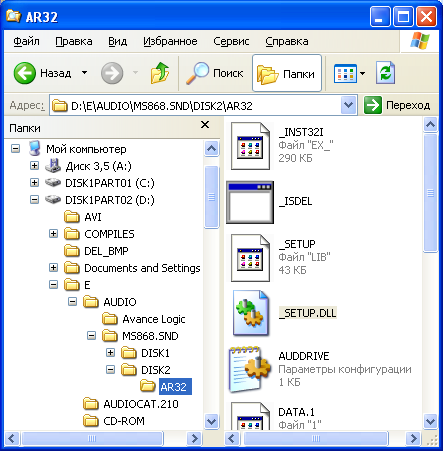The height and width of the screenshot is (451, 443).
Task: Click folder tree vertical scrollbar thumb
Action: pyautogui.click(x=211, y=197)
